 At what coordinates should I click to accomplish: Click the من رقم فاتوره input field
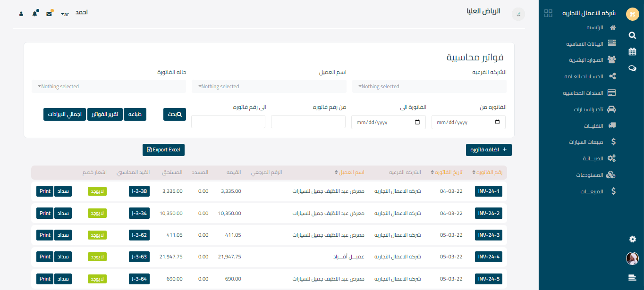[x=308, y=122]
